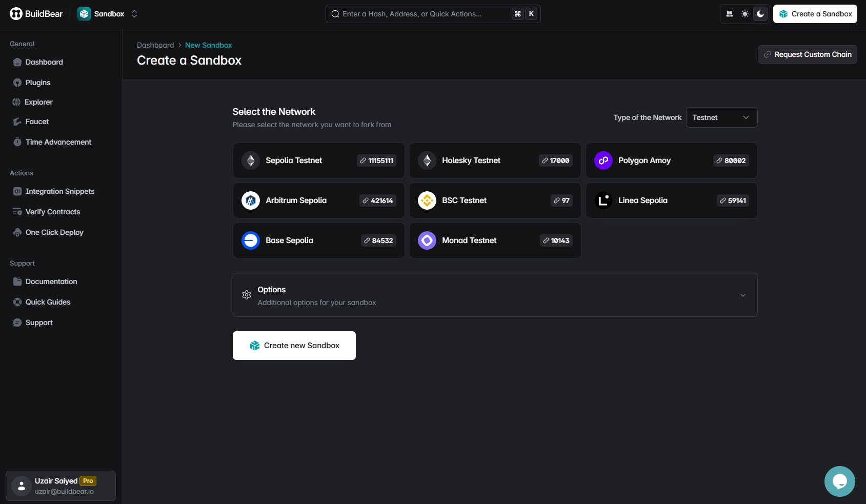The image size is (866, 504).
Task: Click the user avatar icon
Action: click(x=22, y=486)
